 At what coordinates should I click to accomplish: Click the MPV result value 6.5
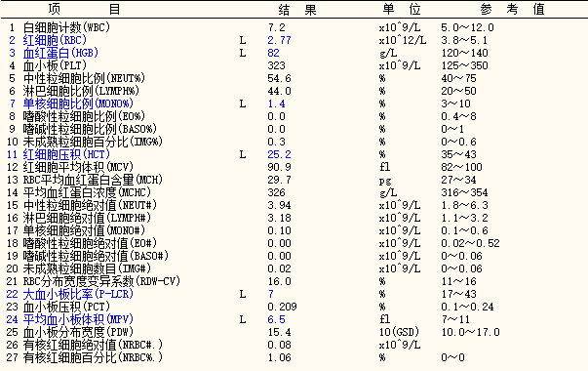pos(276,319)
